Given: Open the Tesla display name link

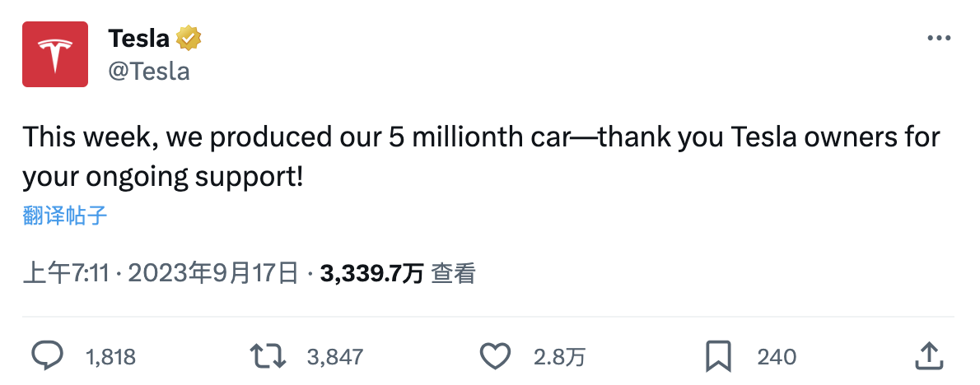Looking at the screenshot, I should point(138,39).
